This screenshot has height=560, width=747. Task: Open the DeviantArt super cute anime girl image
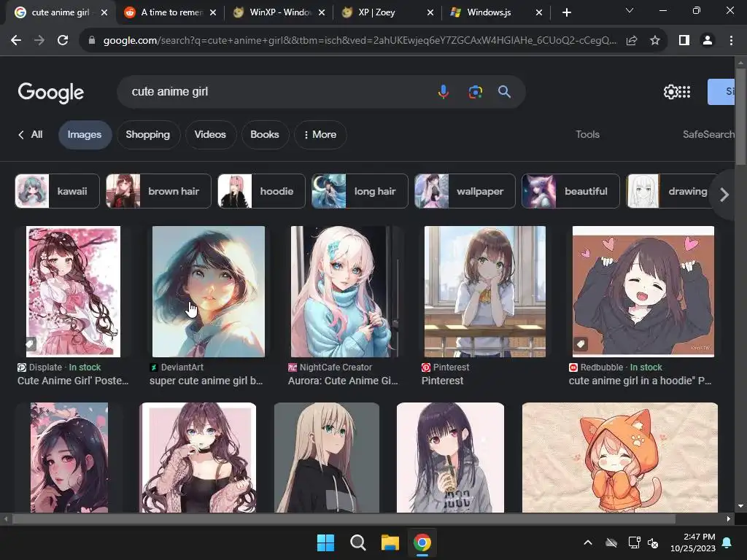(x=208, y=292)
